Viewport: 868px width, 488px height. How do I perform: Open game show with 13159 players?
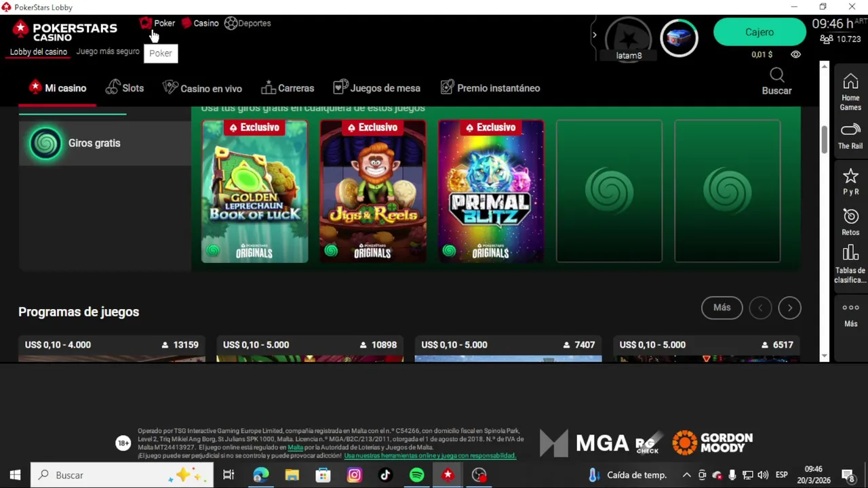(x=112, y=348)
